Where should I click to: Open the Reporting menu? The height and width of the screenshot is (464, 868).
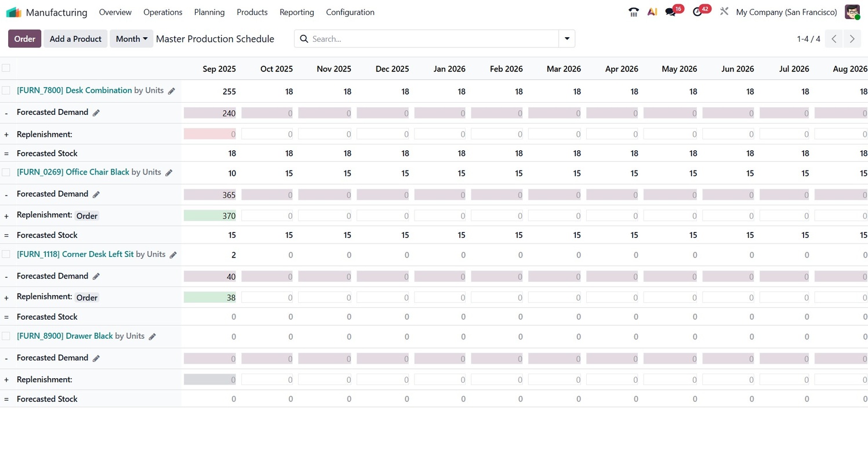point(297,12)
